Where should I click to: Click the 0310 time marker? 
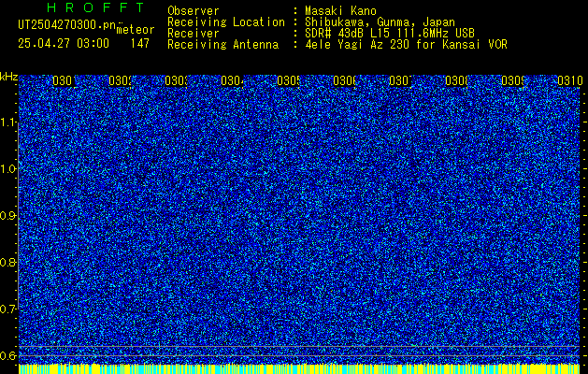click(570, 80)
